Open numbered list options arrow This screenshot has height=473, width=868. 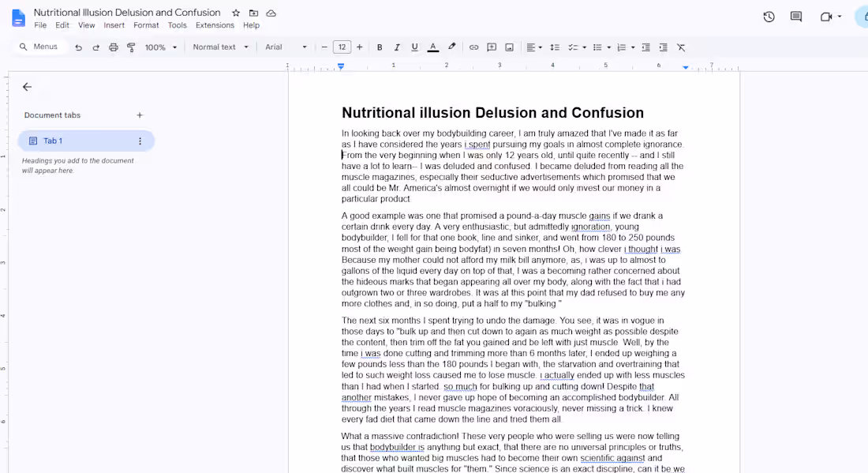pos(634,47)
